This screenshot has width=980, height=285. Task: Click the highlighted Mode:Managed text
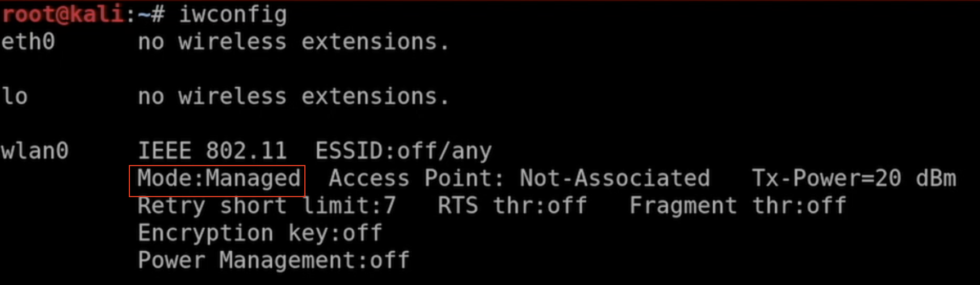coord(218,179)
